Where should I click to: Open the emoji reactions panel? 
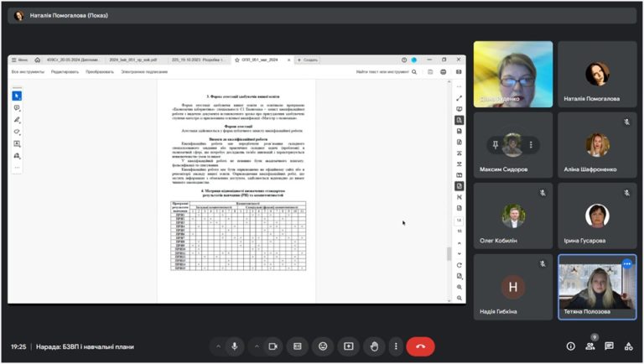click(x=323, y=346)
